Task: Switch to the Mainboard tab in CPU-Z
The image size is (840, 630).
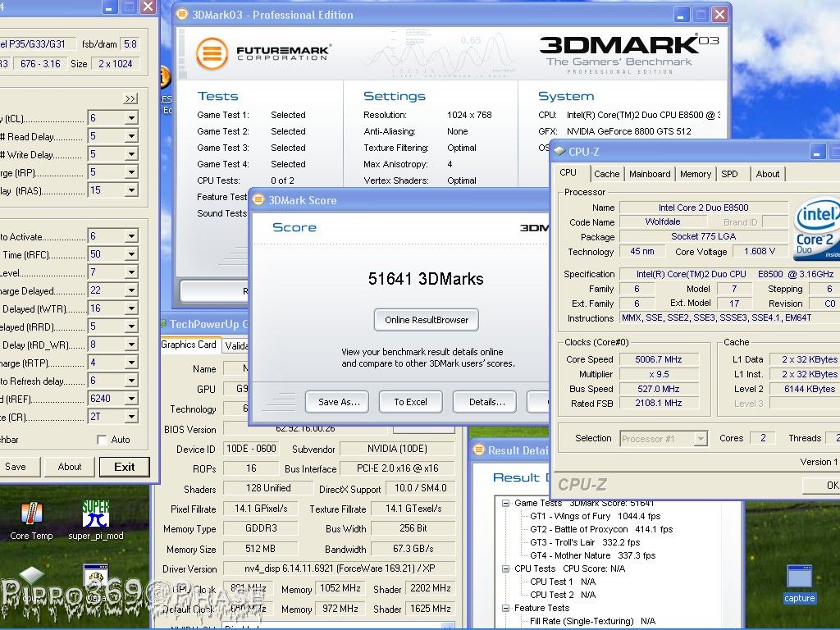Action: tap(650, 174)
